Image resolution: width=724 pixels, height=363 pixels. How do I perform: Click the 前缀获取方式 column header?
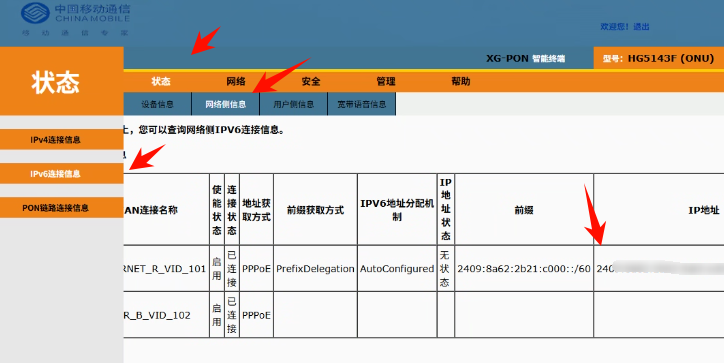(315, 210)
